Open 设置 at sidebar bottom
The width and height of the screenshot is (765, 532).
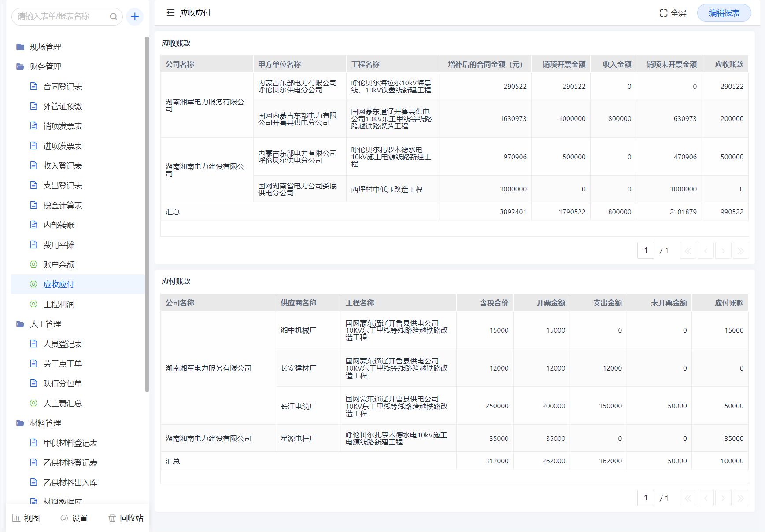[x=74, y=518]
